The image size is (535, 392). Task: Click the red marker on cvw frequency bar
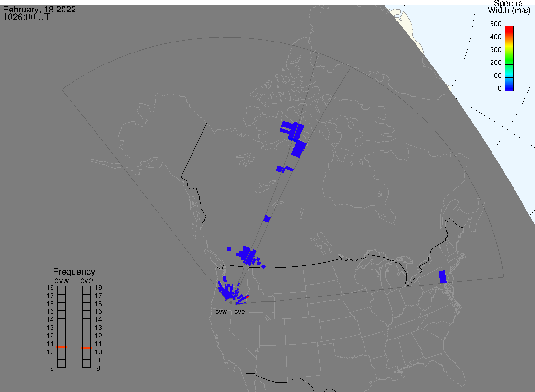(62, 347)
